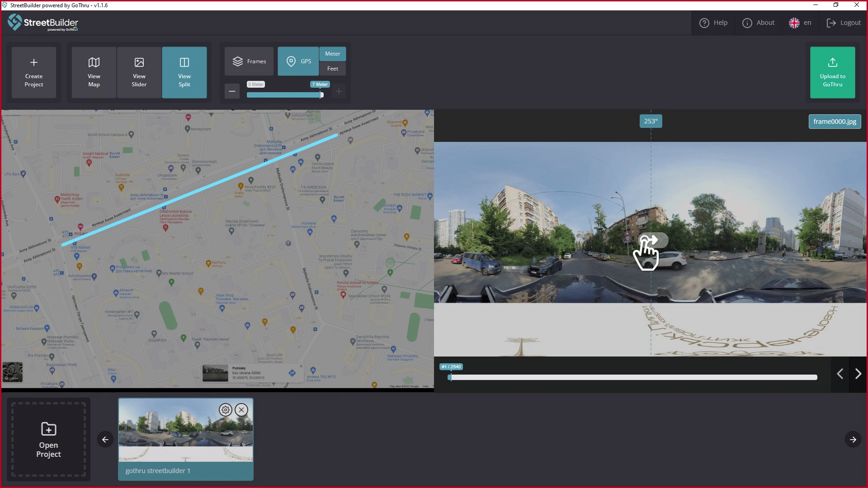
Task: Click the Create Project plus button
Action: (34, 72)
